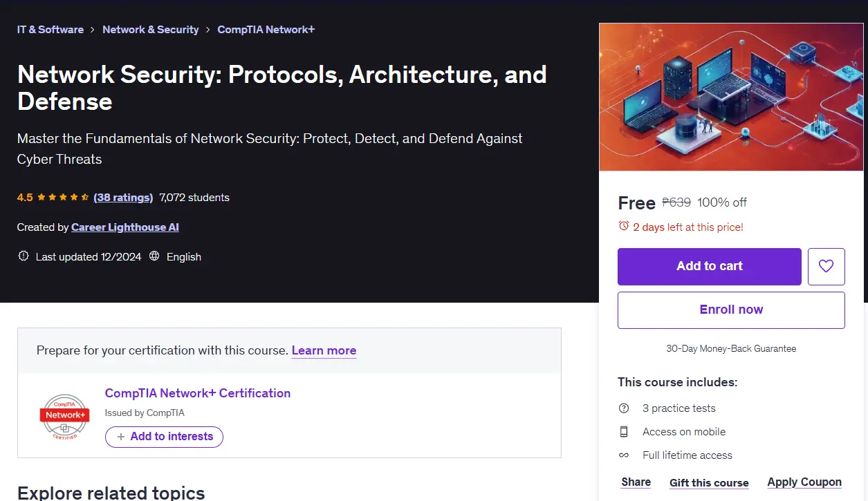Click Add to cart button

pyautogui.click(x=710, y=266)
